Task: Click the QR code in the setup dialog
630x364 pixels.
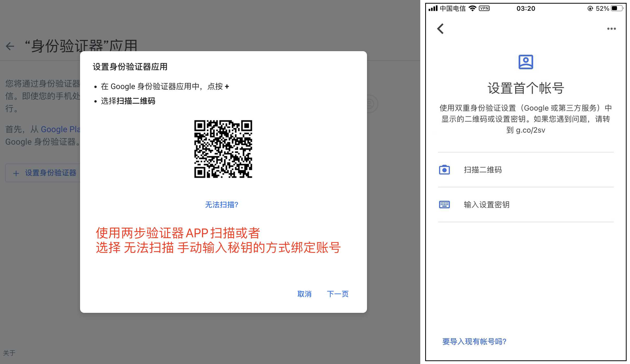Action: pyautogui.click(x=223, y=149)
